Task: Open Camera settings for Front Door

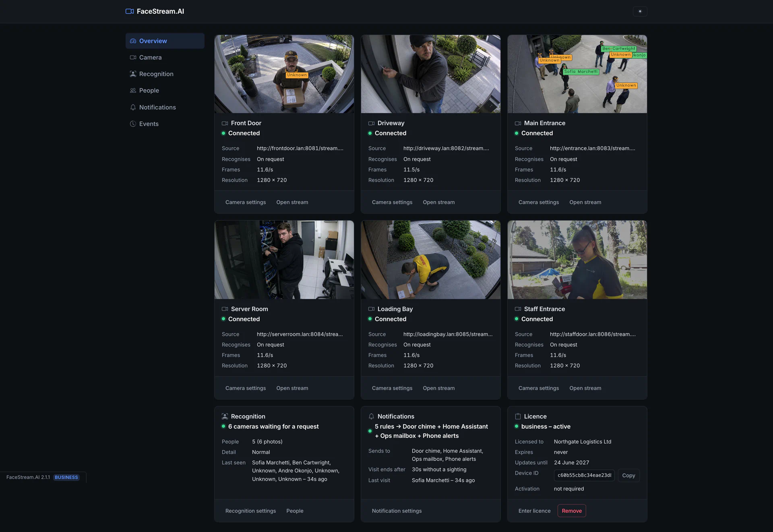Action: [246, 202]
